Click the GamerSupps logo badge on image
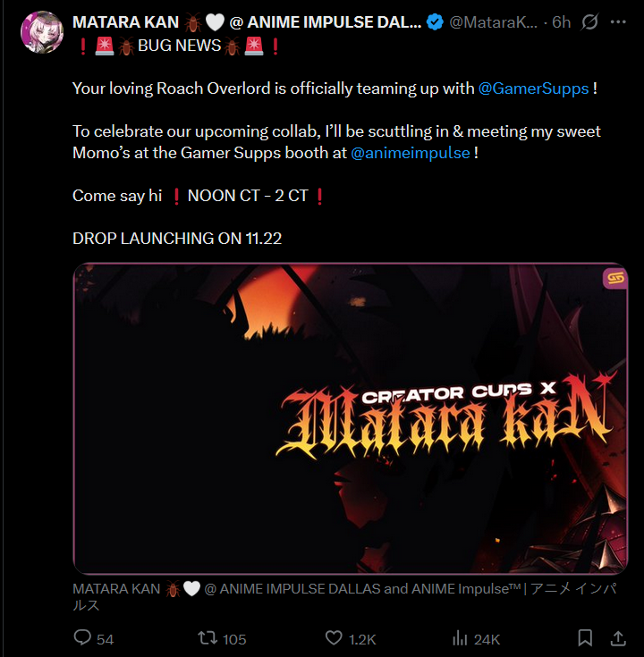 click(615, 278)
